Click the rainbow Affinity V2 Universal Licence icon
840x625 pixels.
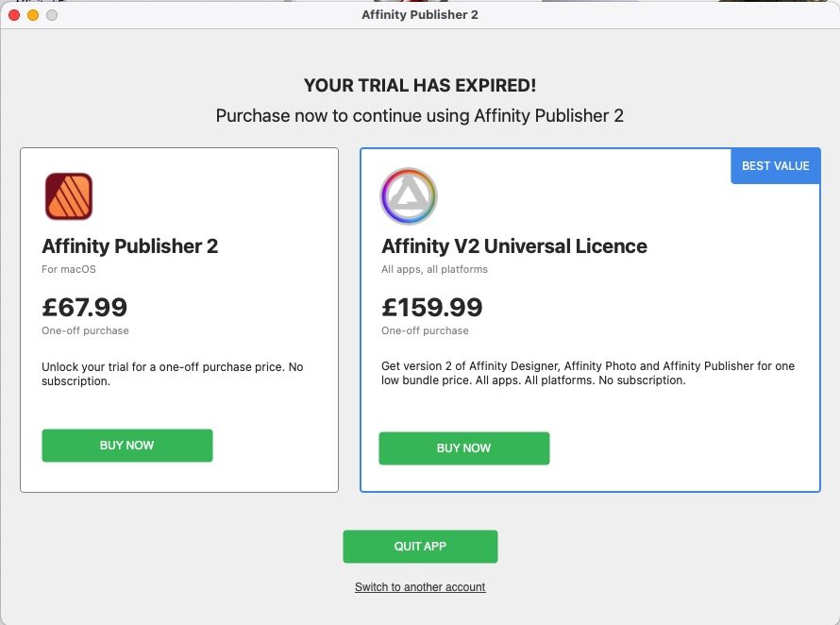pos(409,196)
